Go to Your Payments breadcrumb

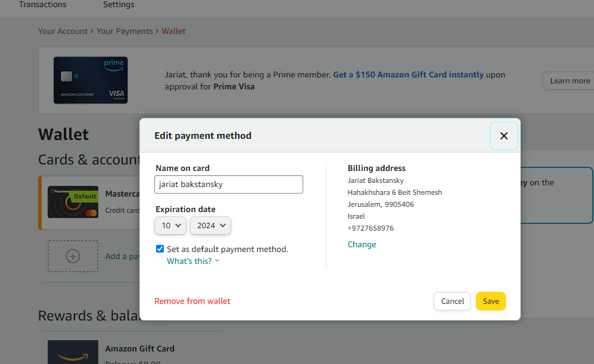coord(125,31)
